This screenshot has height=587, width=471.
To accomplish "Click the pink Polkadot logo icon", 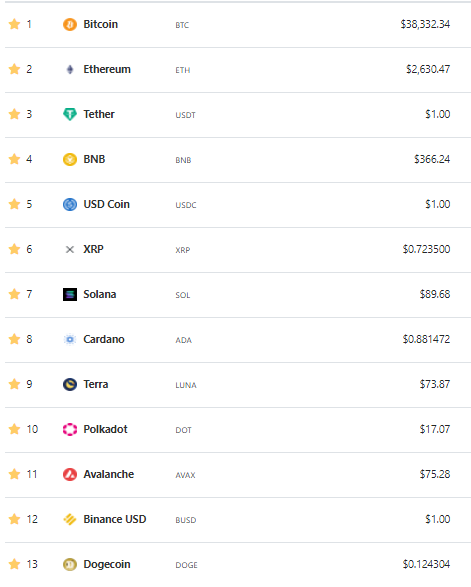I will click(70, 429).
